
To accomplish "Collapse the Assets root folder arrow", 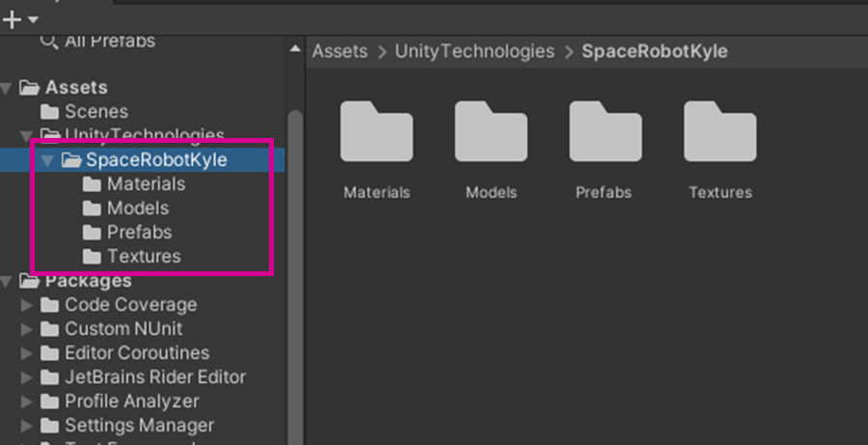I will pyautogui.click(x=7, y=88).
